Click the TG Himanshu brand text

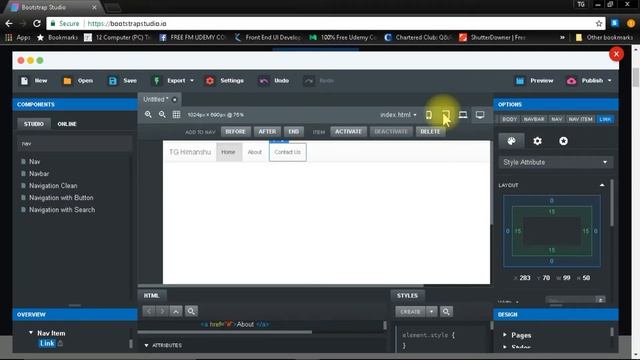point(190,152)
